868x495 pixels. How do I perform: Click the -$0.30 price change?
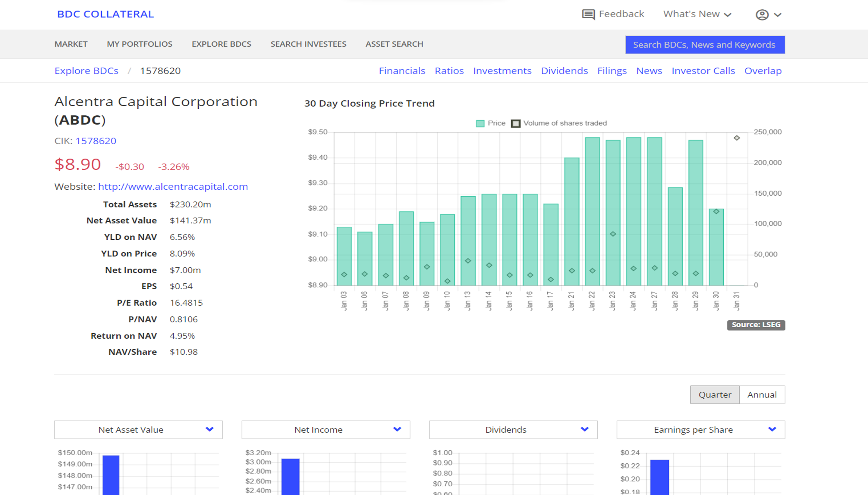pyautogui.click(x=130, y=167)
